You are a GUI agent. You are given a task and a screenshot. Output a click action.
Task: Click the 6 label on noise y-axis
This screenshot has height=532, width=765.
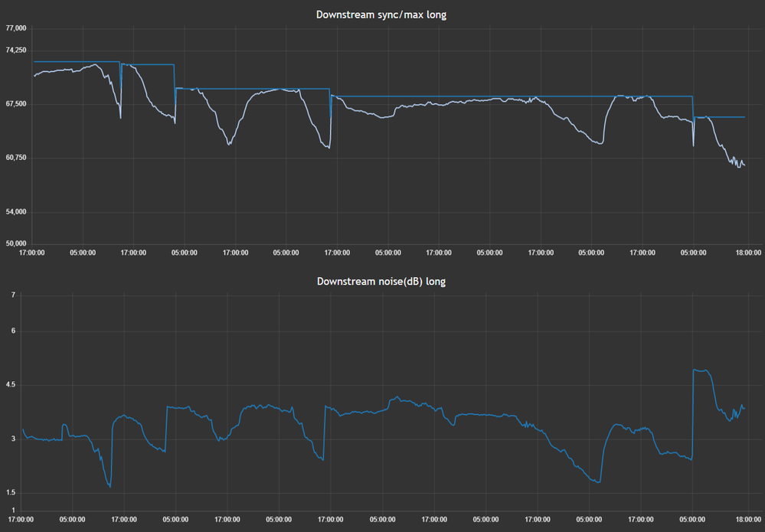13,331
